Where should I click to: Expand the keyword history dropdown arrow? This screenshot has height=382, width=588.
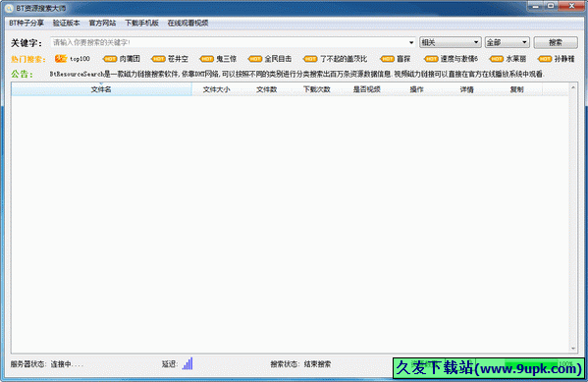tap(411, 42)
